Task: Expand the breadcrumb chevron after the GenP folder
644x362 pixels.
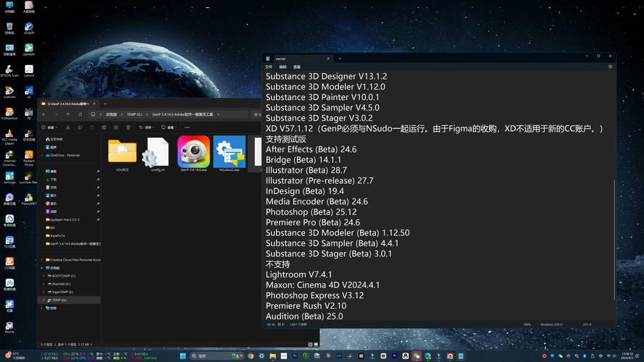Action: coord(218,114)
